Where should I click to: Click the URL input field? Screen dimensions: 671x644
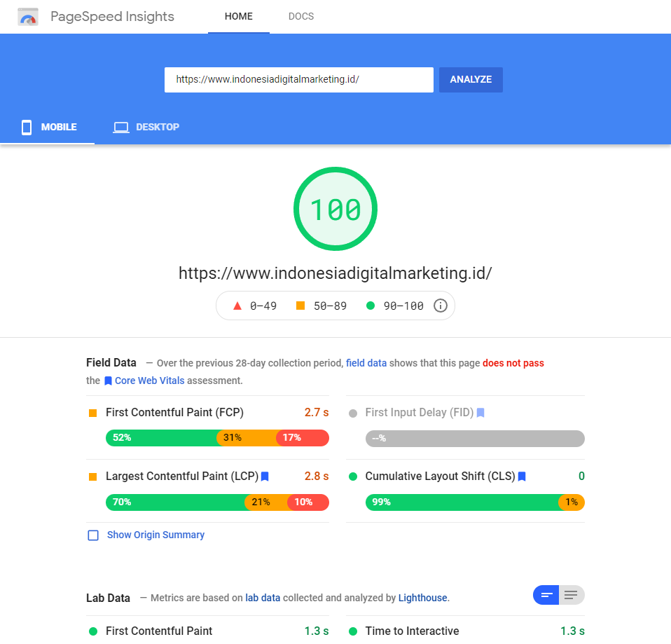click(x=298, y=80)
